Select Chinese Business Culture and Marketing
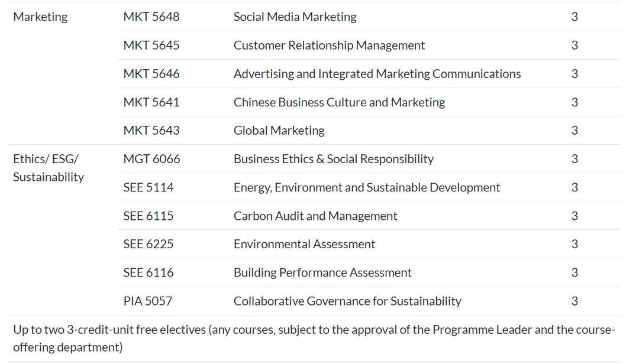This screenshot has height=364, width=639. point(339,102)
